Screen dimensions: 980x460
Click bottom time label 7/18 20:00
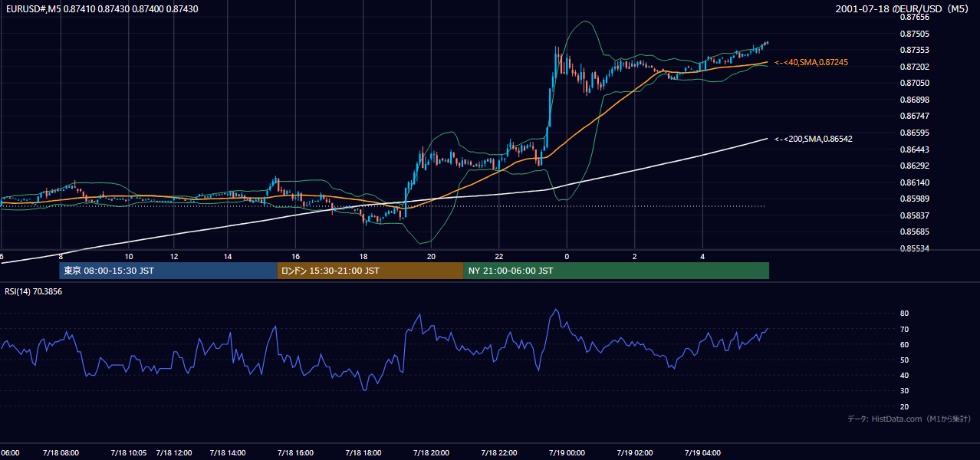pyautogui.click(x=431, y=452)
